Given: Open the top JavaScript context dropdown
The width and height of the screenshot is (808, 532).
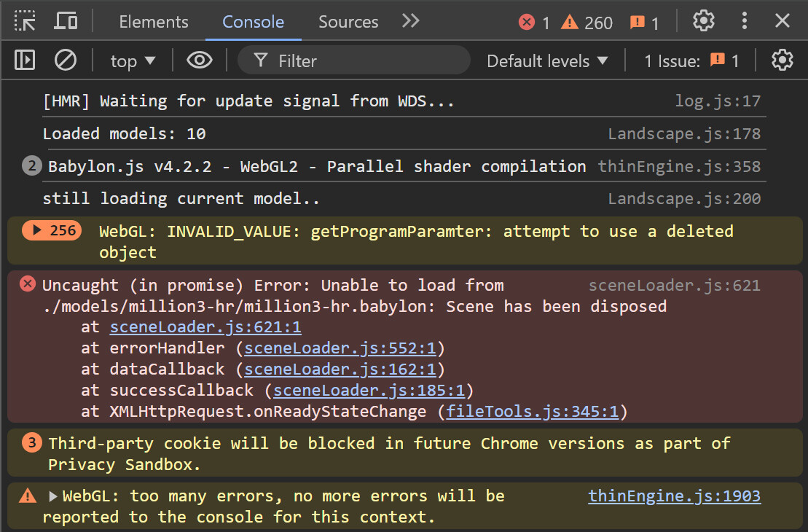Looking at the screenshot, I should tap(133, 60).
